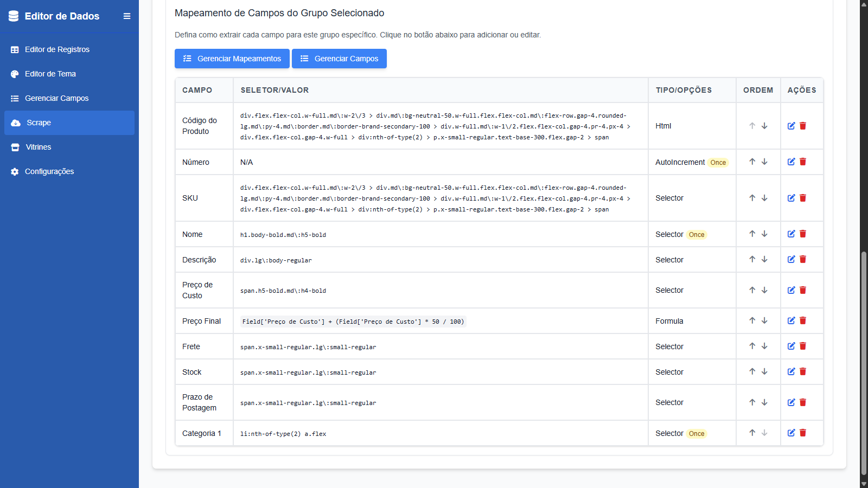
Task: Edit the Stock field mapping
Action: click(x=791, y=371)
